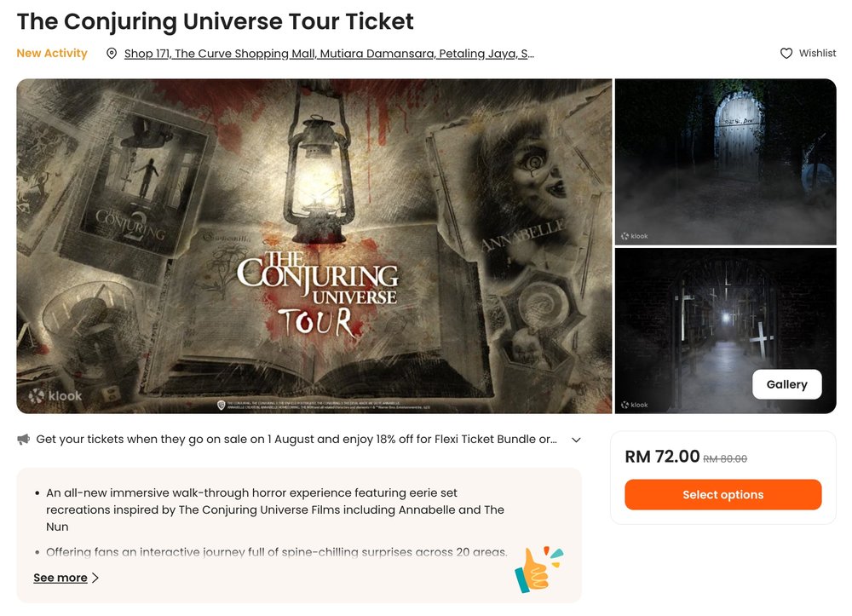Expand See more activity highlights
Image resolution: width=852 pixels, height=616 pixels.
click(60, 578)
